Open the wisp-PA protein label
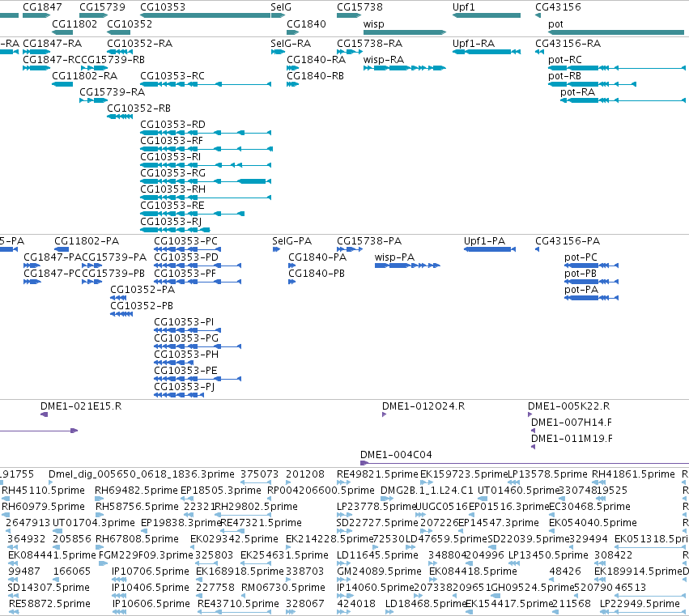The image size is (689, 616). click(x=394, y=257)
